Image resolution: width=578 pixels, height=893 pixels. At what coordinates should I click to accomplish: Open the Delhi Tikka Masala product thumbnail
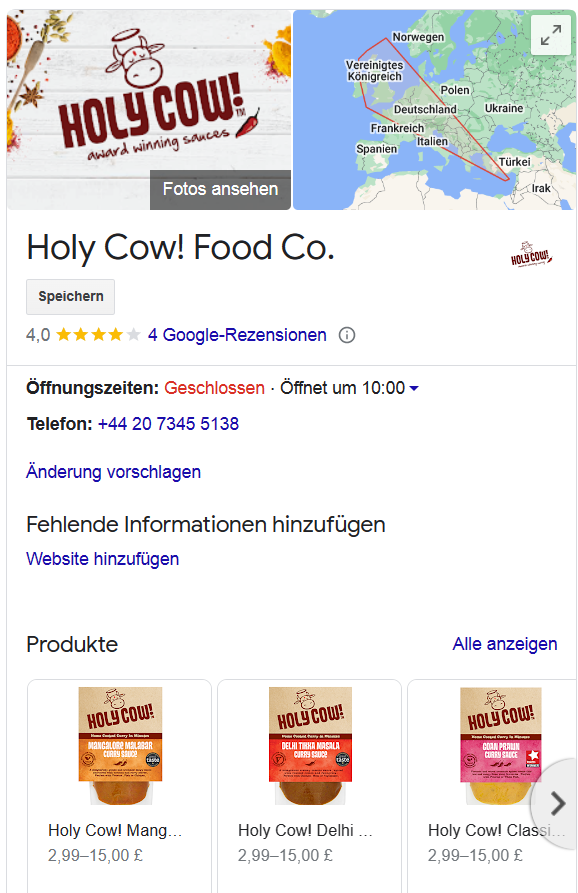[309, 745]
